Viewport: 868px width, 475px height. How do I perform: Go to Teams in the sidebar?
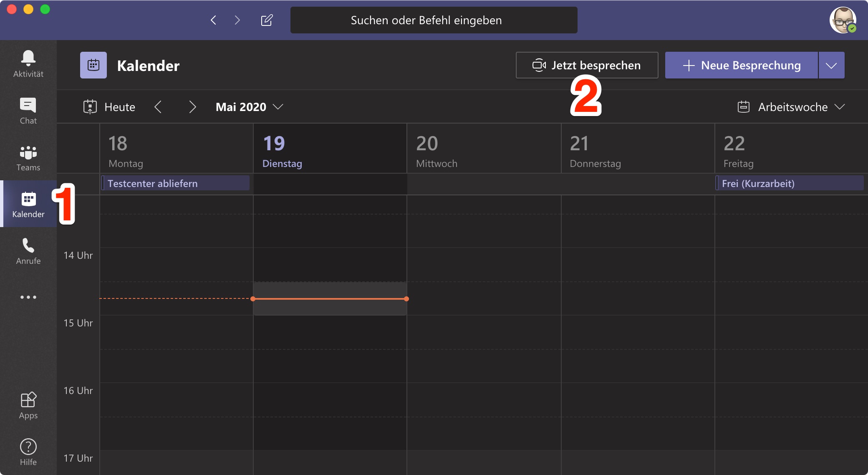(x=28, y=158)
